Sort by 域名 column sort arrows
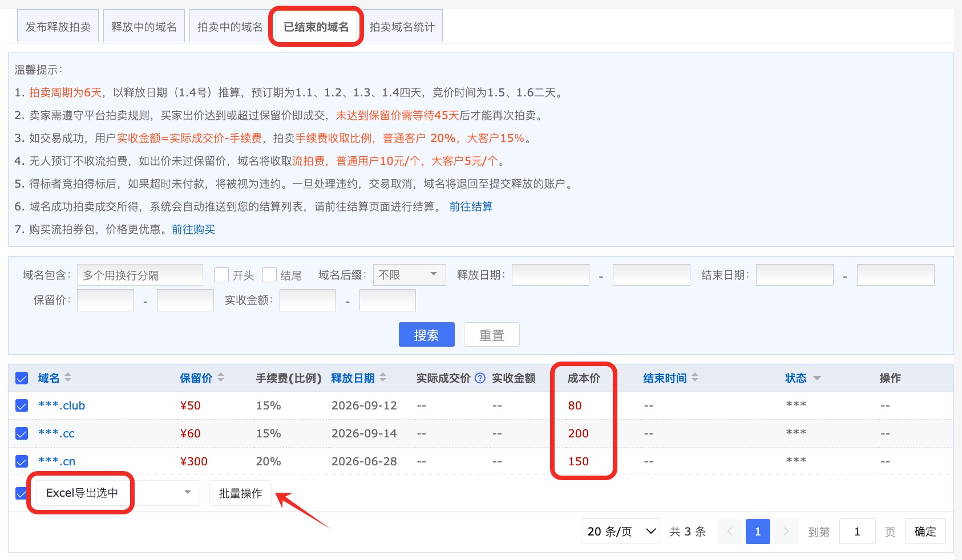 pyautogui.click(x=68, y=378)
